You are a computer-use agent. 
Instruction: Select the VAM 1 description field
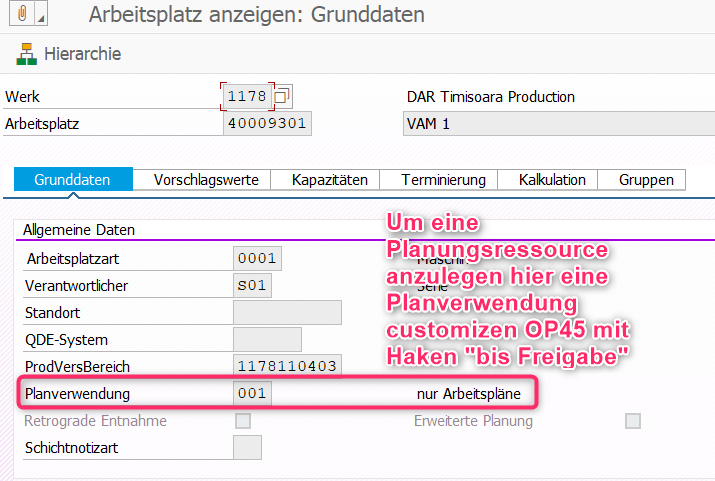(x=550, y=124)
